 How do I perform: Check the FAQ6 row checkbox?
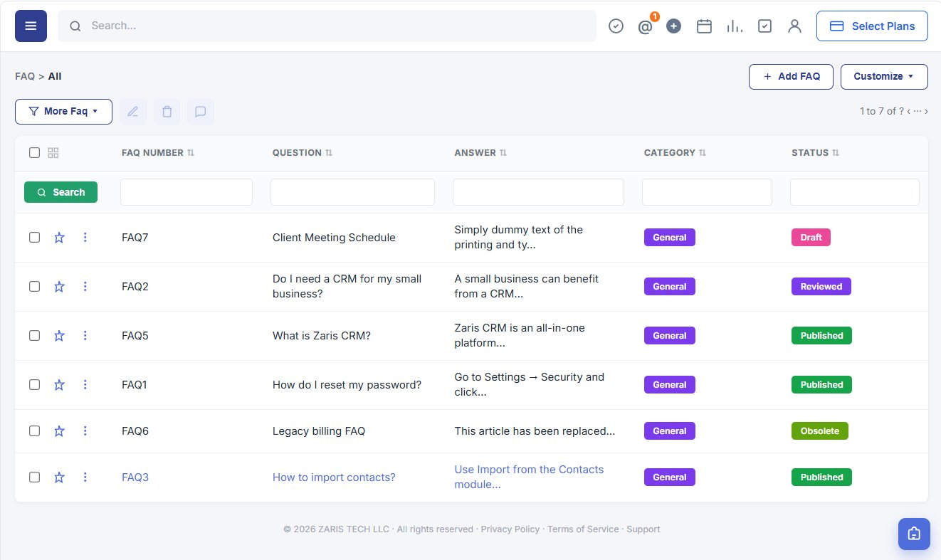click(x=34, y=431)
